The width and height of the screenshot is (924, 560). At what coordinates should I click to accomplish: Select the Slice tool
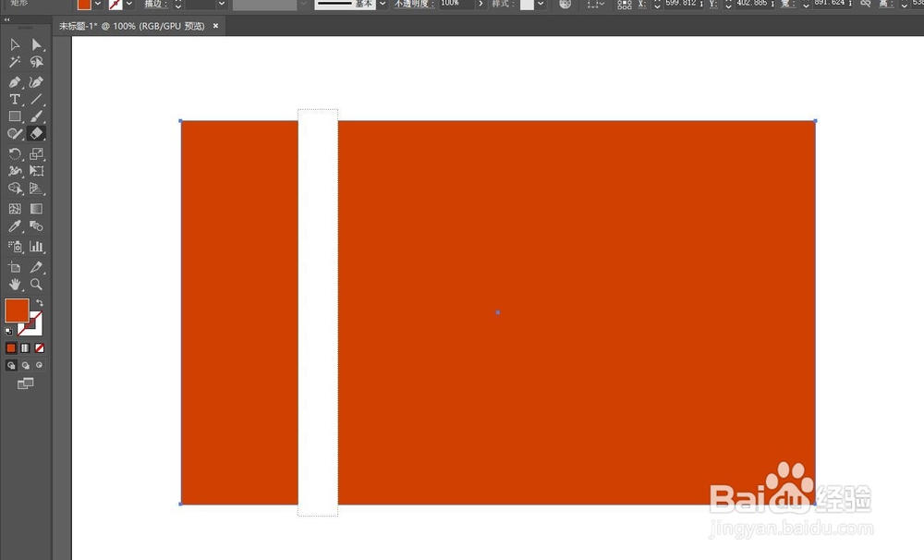point(37,267)
